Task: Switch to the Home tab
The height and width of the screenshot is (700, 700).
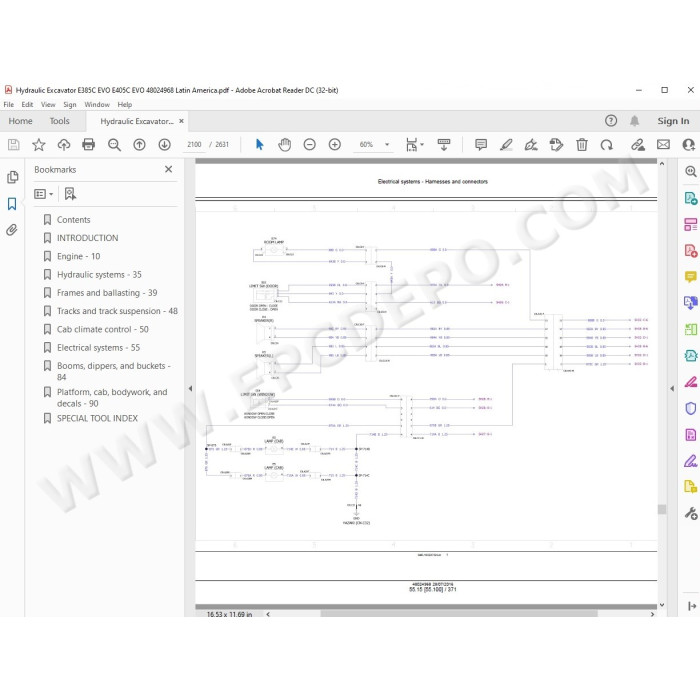Action: 21,121
